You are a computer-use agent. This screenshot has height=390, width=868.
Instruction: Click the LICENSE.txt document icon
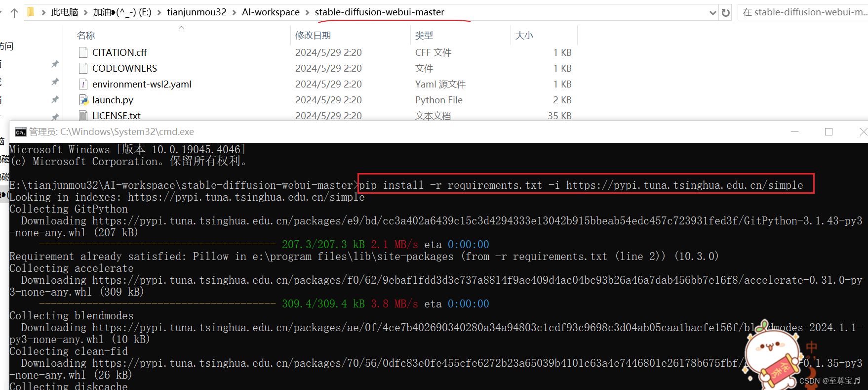click(83, 116)
